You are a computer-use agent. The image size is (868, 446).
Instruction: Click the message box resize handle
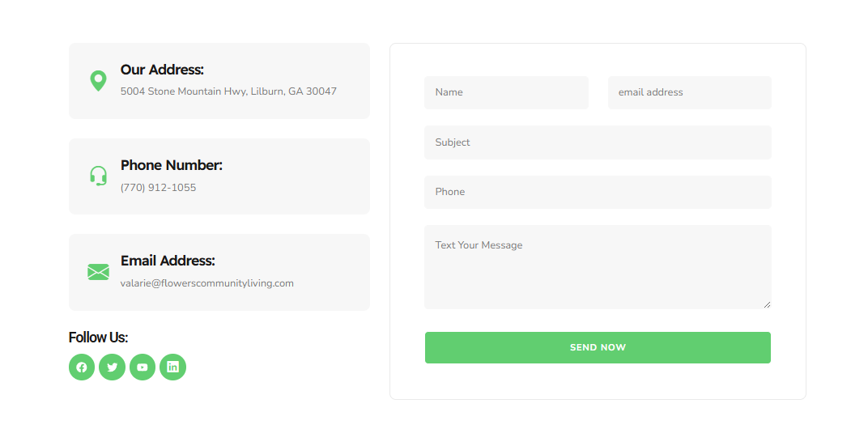(x=767, y=304)
